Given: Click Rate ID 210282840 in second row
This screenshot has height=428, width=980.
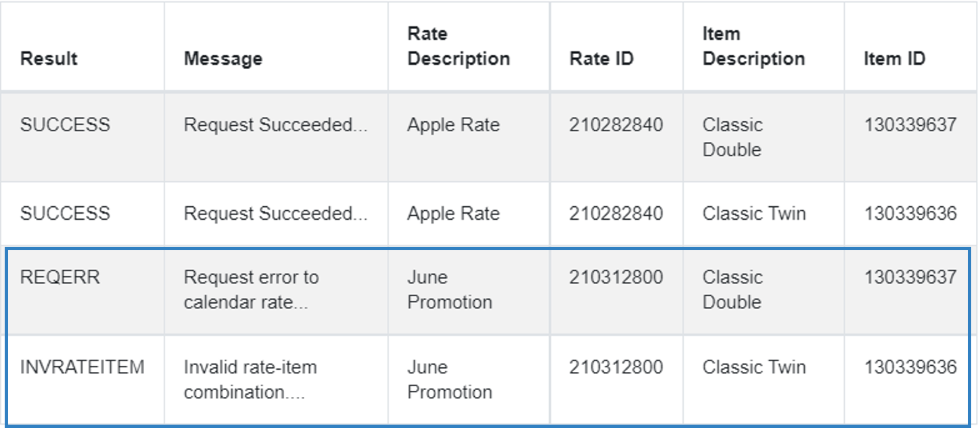Looking at the screenshot, I should point(616,214).
